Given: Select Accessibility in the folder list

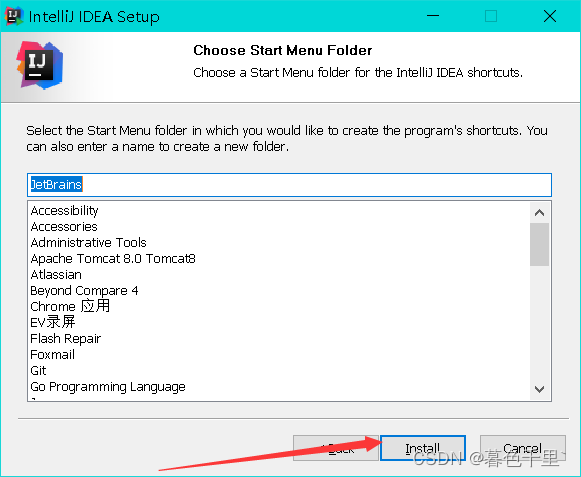Looking at the screenshot, I should pyautogui.click(x=64, y=211).
